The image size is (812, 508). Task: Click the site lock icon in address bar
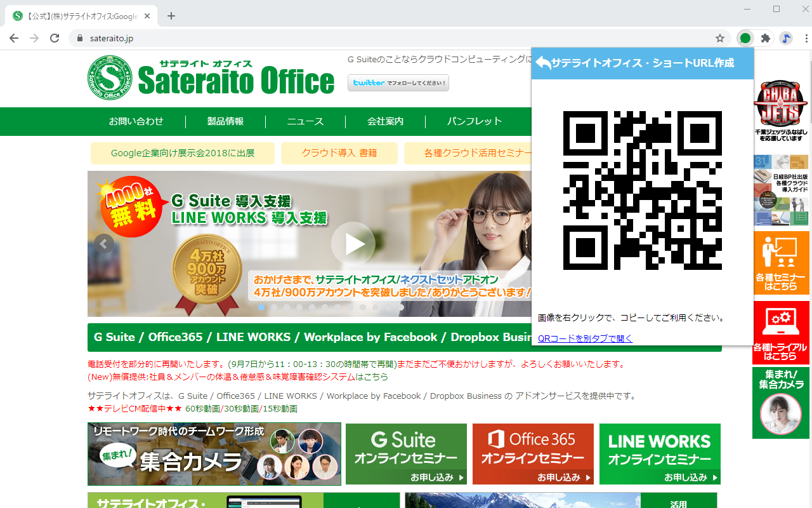[79, 38]
